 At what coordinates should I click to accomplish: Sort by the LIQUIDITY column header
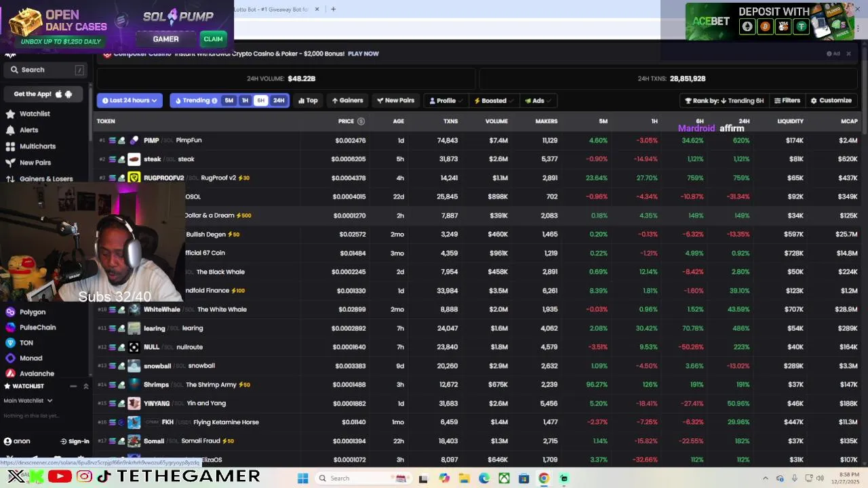tap(790, 121)
